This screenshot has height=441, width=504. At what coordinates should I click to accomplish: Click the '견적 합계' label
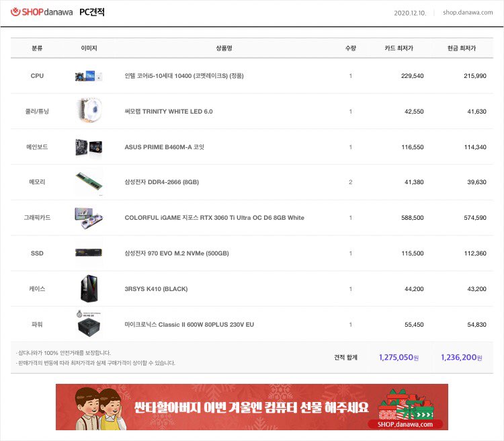click(x=345, y=358)
